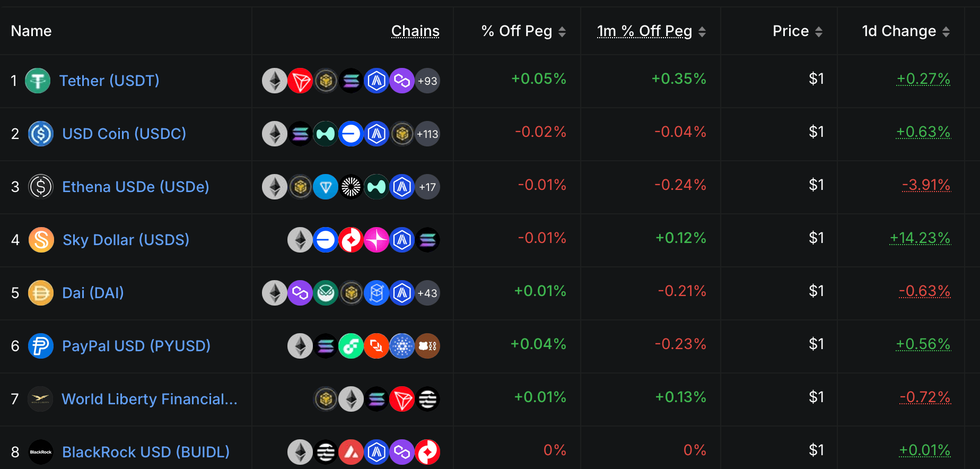Open the PayPal USD (PYUSD) link

tap(136, 346)
